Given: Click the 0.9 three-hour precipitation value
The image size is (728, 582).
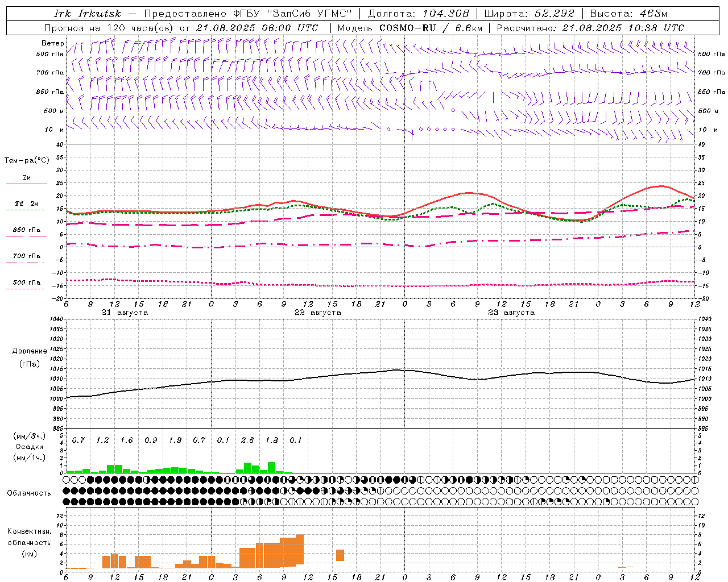Looking at the screenshot, I should point(151,440).
